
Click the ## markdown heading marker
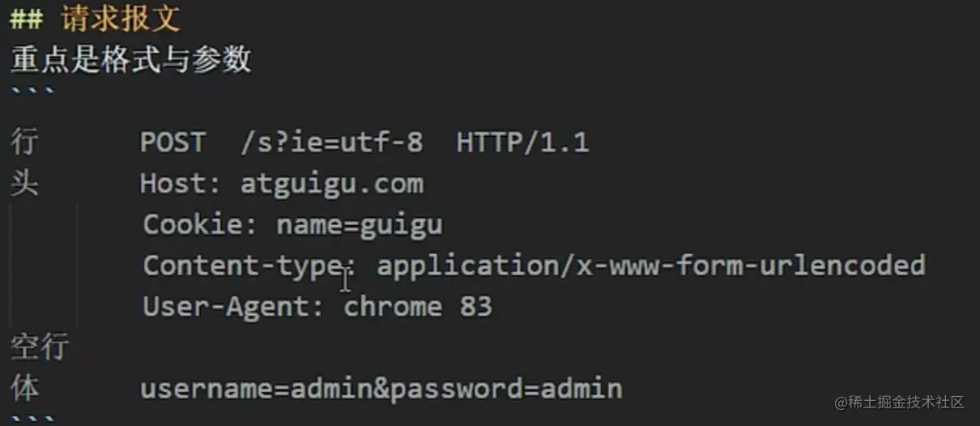(x=27, y=19)
